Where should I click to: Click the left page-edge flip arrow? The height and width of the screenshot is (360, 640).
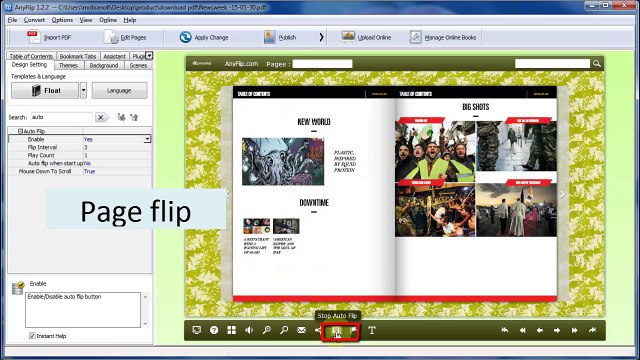click(x=228, y=194)
